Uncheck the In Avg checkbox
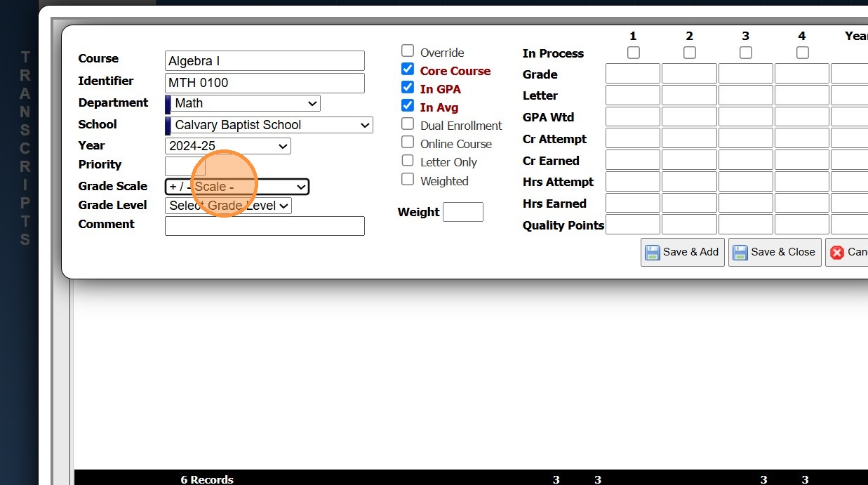This screenshot has height=485, width=868. [x=408, y=105]
